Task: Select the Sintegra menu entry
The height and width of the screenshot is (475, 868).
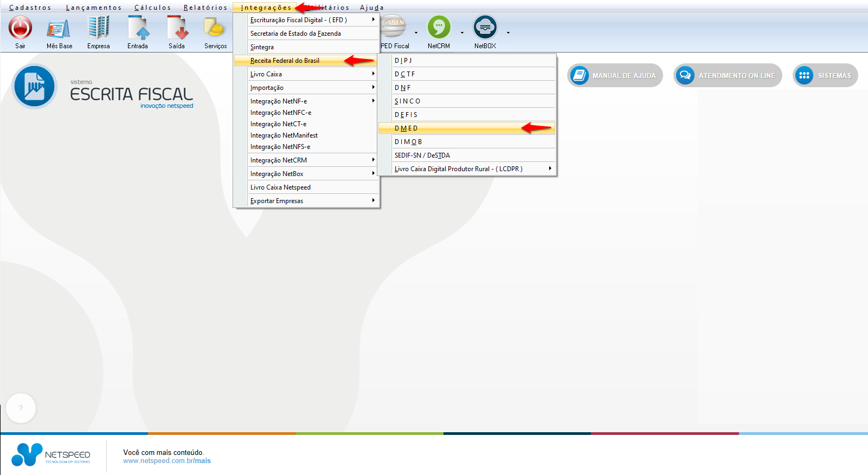Action: coord(306,47)
